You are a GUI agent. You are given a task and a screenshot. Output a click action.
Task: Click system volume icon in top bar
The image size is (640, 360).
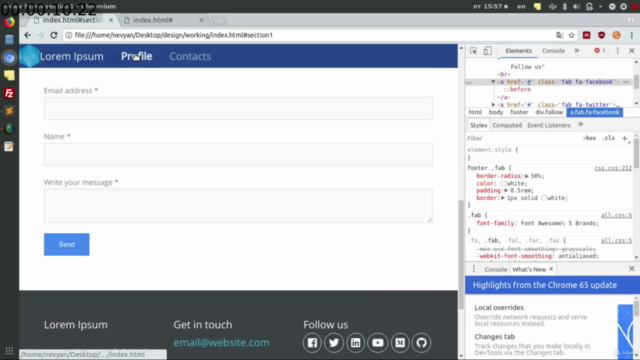(x=576, y=7)
